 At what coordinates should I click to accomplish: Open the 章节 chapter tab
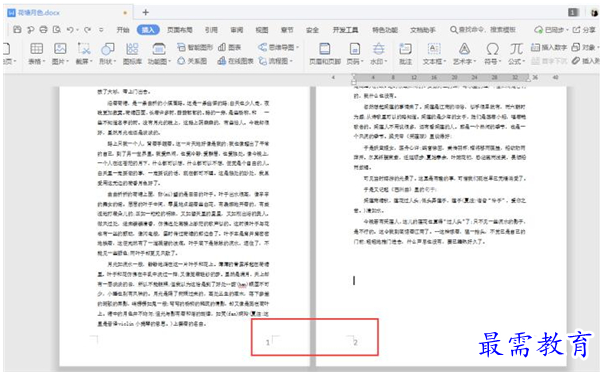pos(287,30)
